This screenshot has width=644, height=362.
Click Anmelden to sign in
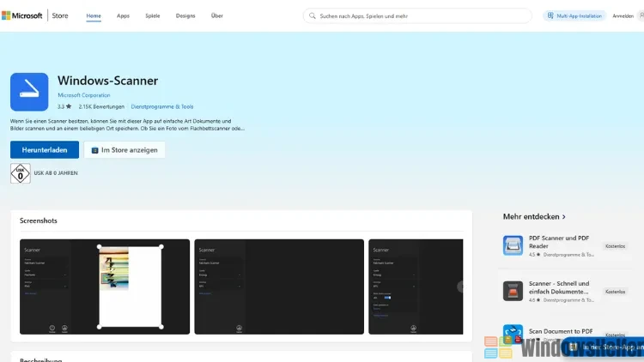623,16
